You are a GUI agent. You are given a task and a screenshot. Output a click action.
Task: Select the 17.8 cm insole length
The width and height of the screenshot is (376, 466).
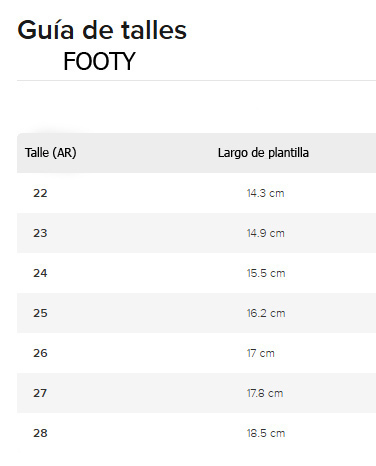click(x=265, y=393)
